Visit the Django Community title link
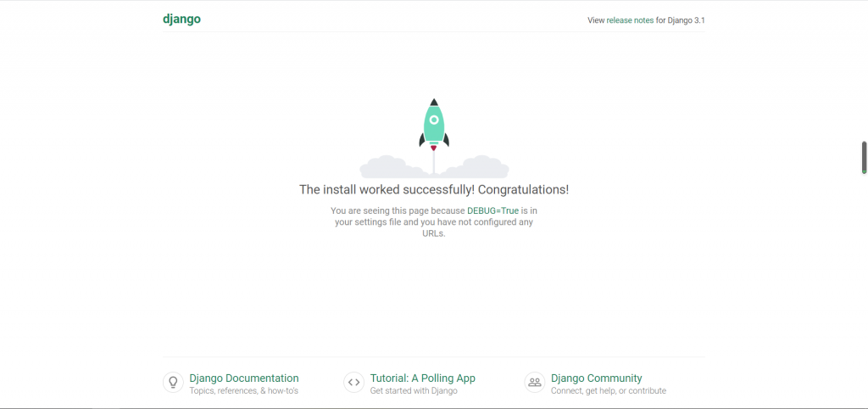This screenshot has height=409, width=868. pos(596,378)
